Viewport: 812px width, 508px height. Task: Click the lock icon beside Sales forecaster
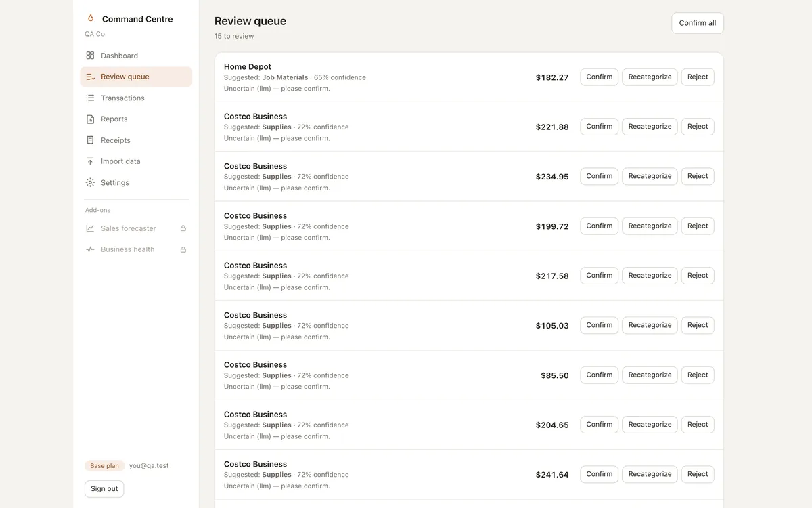[183, 228]
